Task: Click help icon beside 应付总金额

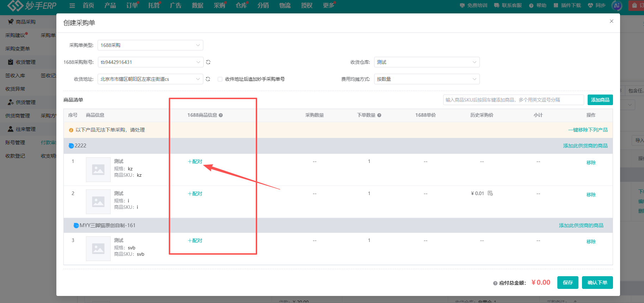Action: click(495, 283)
